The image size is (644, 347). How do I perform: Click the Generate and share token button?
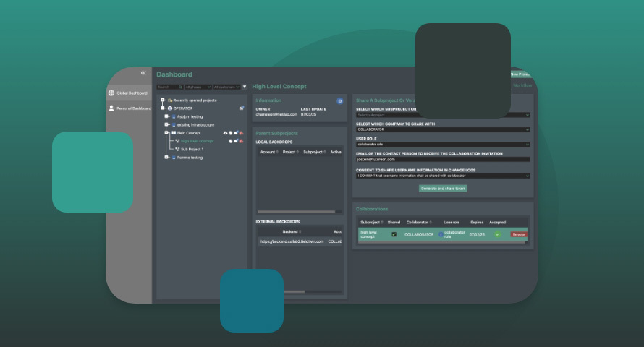click(x=443, y=188)
